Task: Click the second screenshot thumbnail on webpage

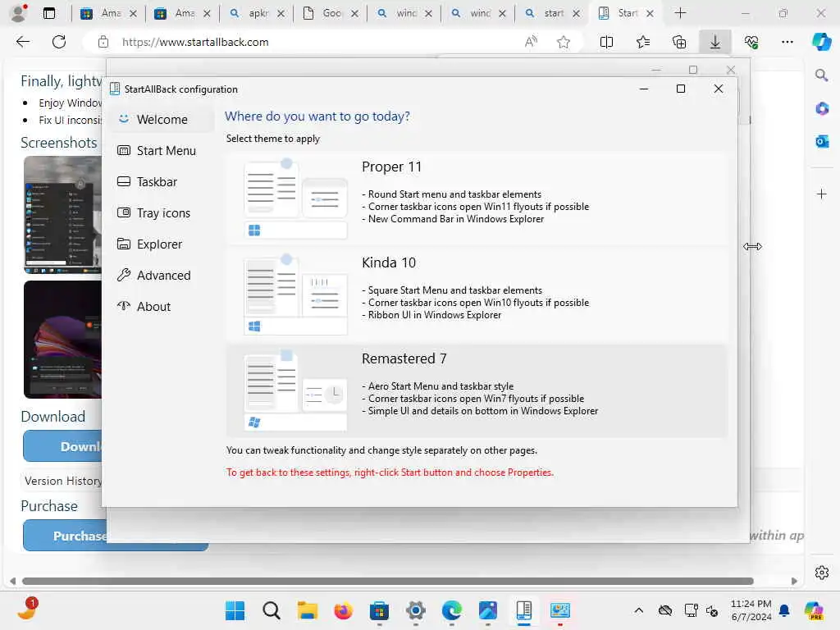Action: pos(62,339)
